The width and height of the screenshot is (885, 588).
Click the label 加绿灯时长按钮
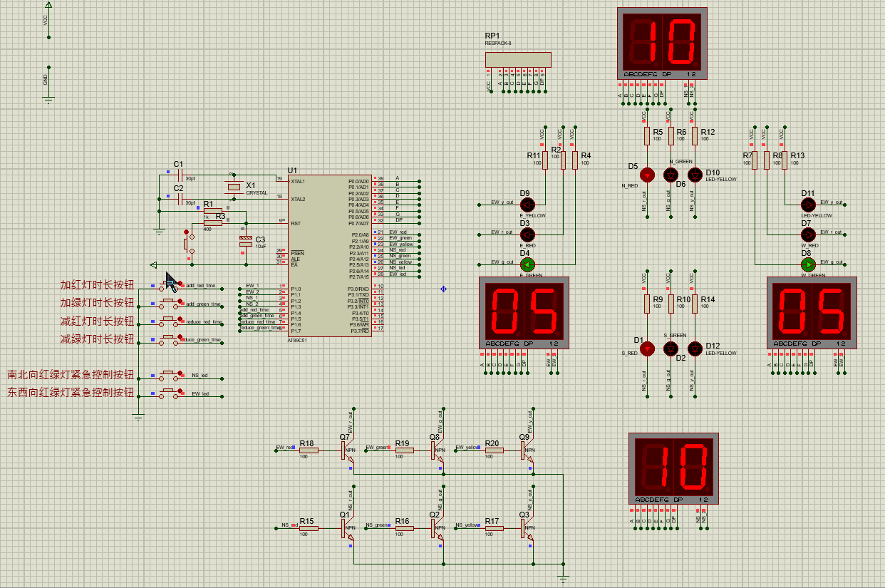tap(97, 302)
